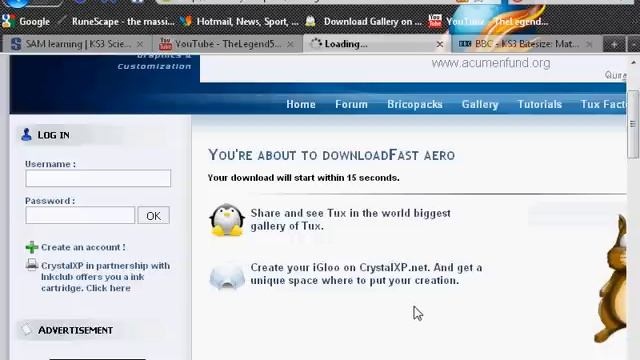Open the Tux Factory section

coord(603,104)
